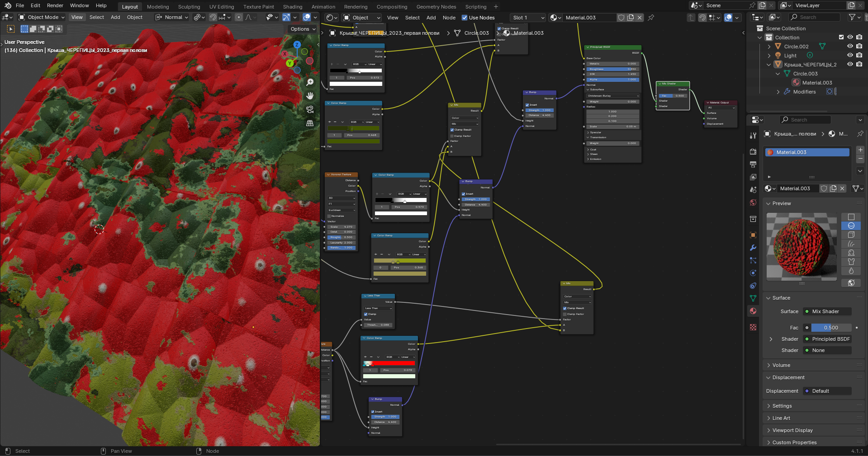Hide Light object in viewport via eye
The width and height of the screenshot is (868, 456).
click(x=850, y=55)
